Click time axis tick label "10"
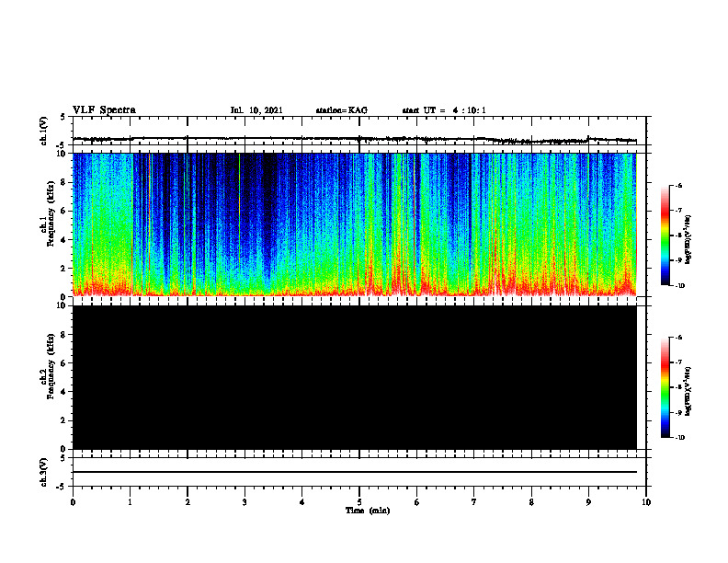This screenshot has height=563, width=728. 646,502
